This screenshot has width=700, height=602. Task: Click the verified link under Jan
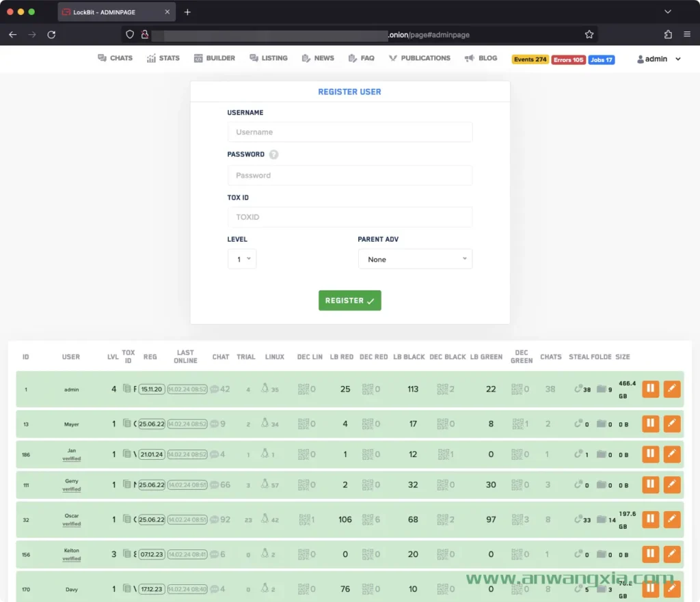[x=71, y=459]
